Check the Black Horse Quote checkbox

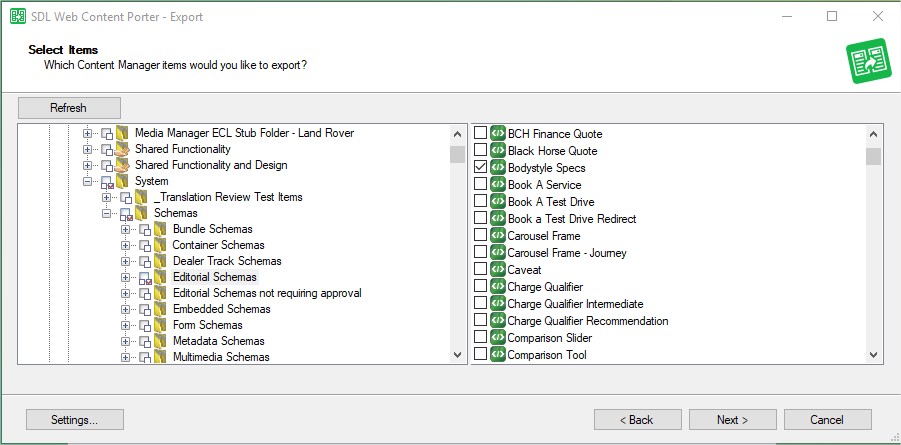(480, 150)
